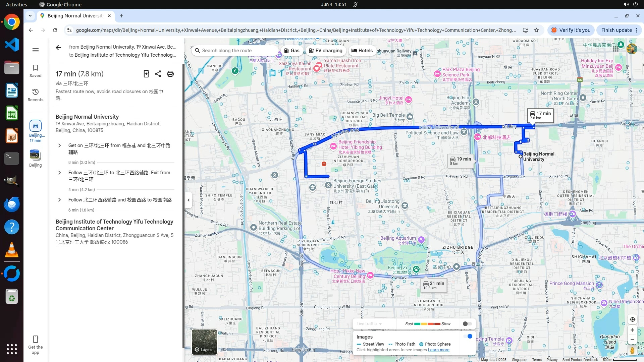Click the share directions icon

click(x=158, y=74)
